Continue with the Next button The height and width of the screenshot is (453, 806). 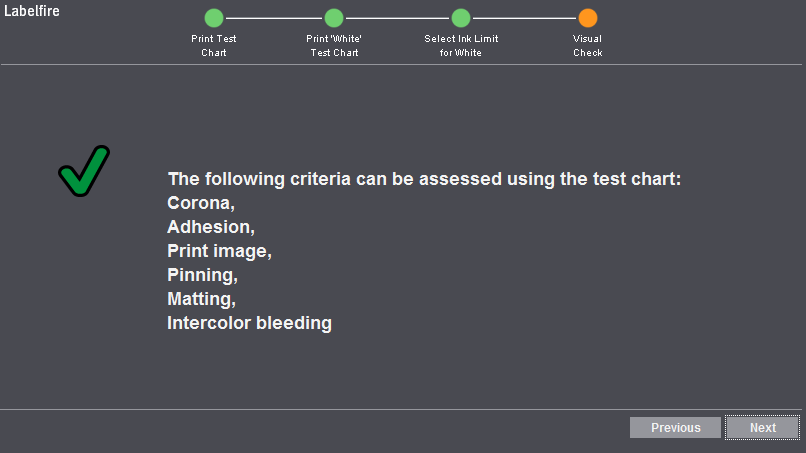point(762,427)
